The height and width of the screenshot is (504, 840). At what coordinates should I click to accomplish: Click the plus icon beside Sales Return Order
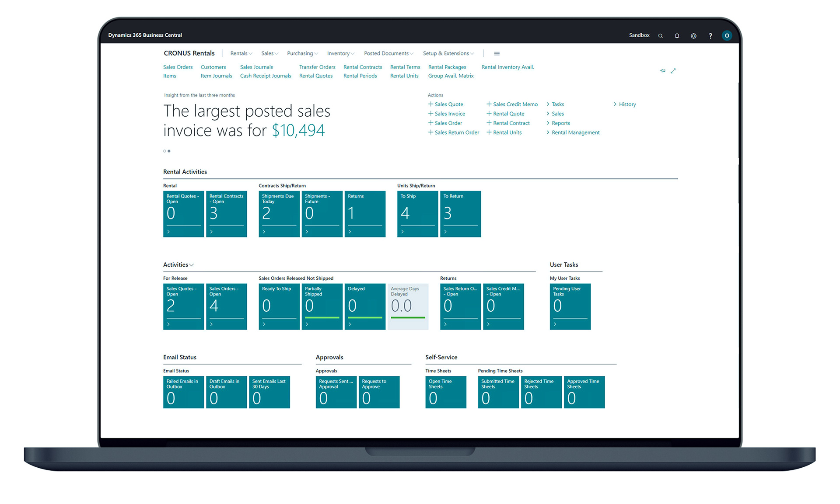click(x=430, y=132)
